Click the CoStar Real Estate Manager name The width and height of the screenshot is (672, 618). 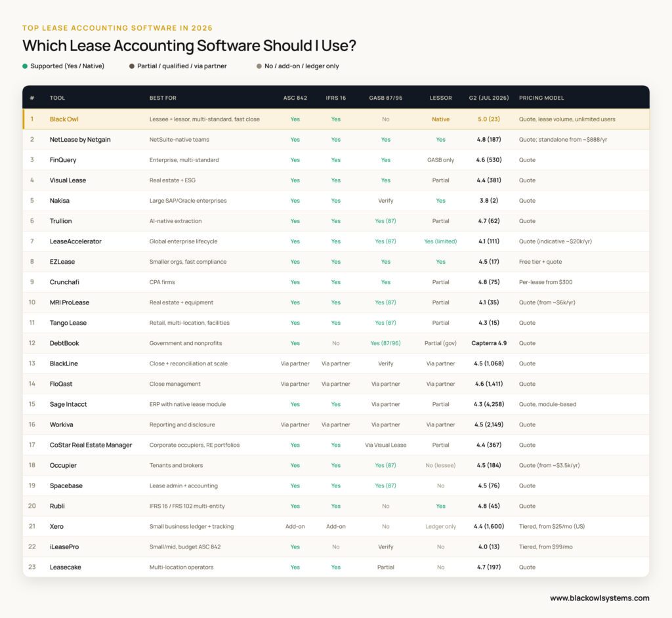[91, 445]
